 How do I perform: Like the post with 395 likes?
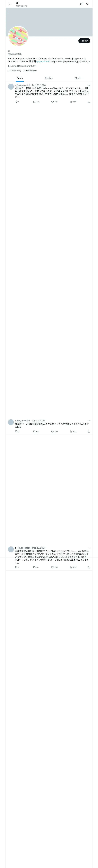click(x=54, y=102)
